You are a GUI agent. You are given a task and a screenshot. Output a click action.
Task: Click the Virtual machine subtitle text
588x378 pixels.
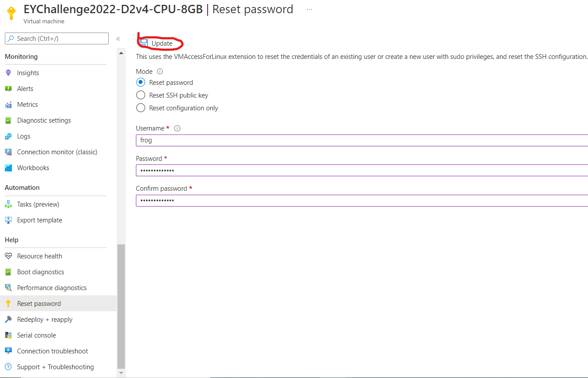(44, 21)
